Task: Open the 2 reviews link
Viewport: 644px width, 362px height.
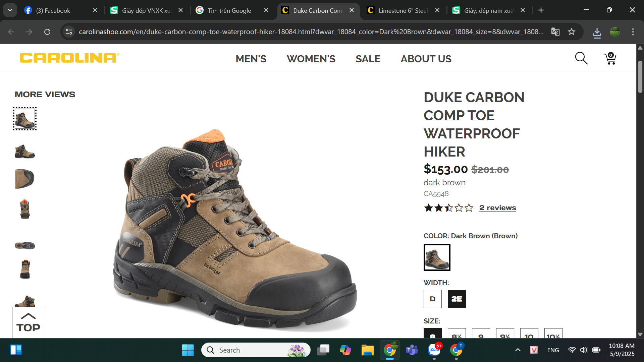Action: (497, 208)
